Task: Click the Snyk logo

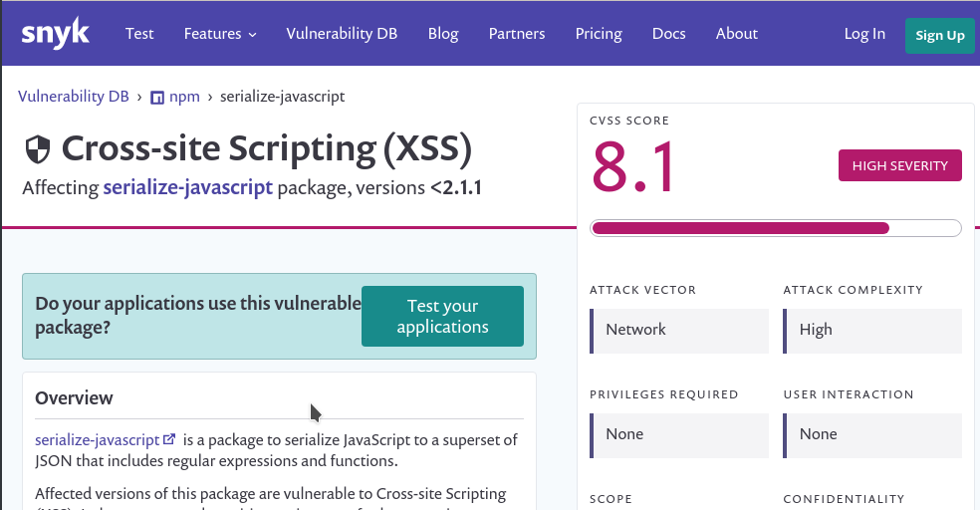Action: click(56, 34)
